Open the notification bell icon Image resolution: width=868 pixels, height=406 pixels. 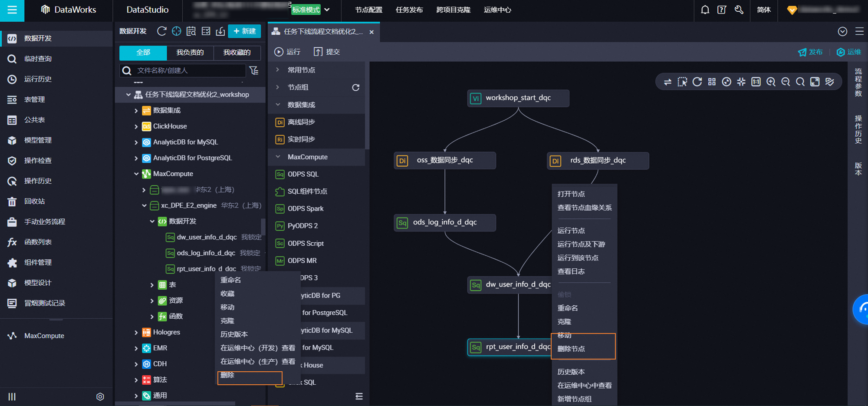click(705, 10)
